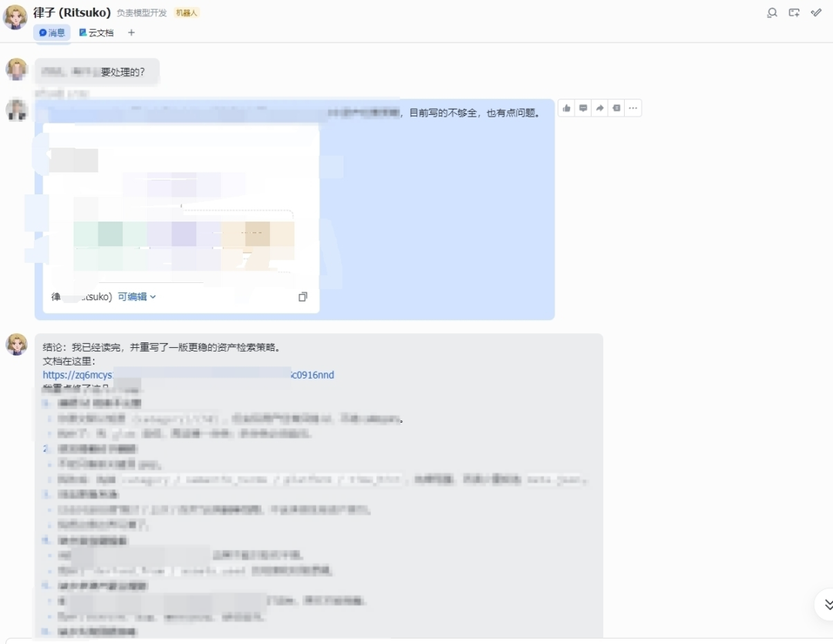Click Ritsuko's avatar beside the 结论 message
The image size is (833, 644).
(x=17, y=345)
